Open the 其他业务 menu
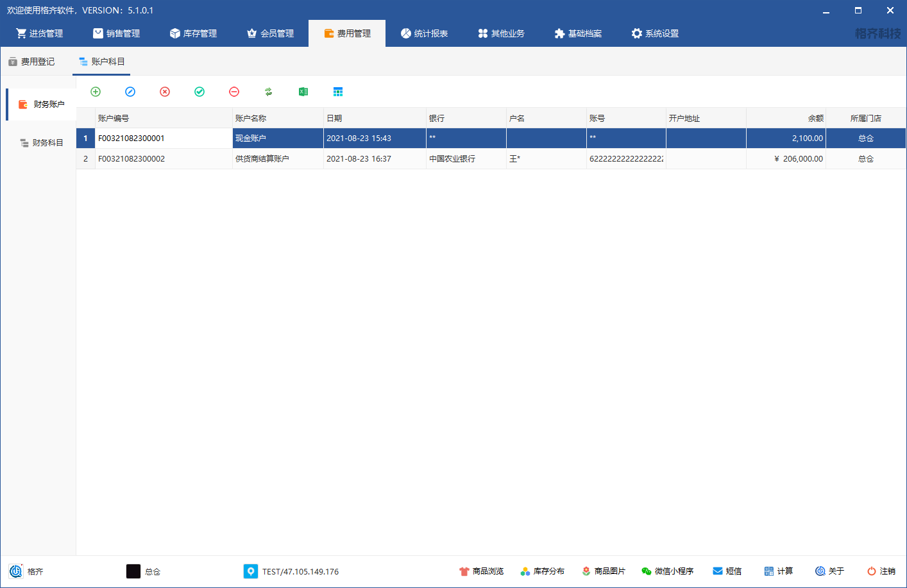Image resolution: width=907 pixels, height=588 pixels. pyautogui.click(x=501, y=33)
